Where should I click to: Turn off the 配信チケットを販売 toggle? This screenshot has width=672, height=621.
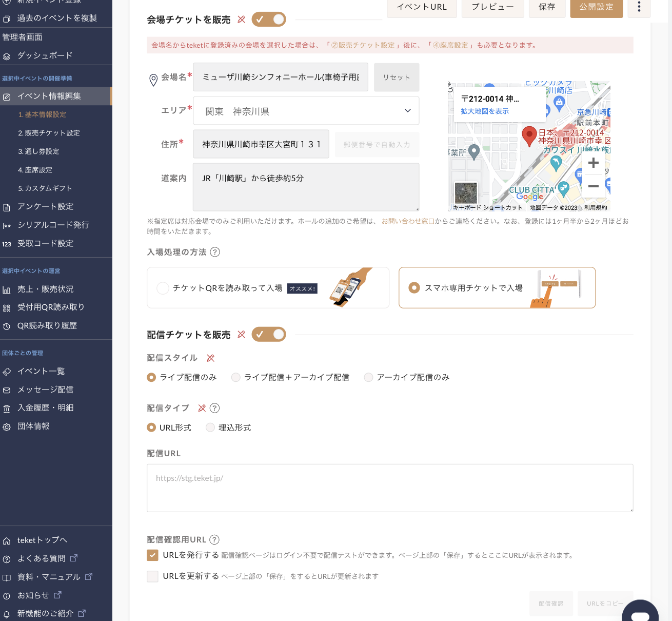point(269,334)
